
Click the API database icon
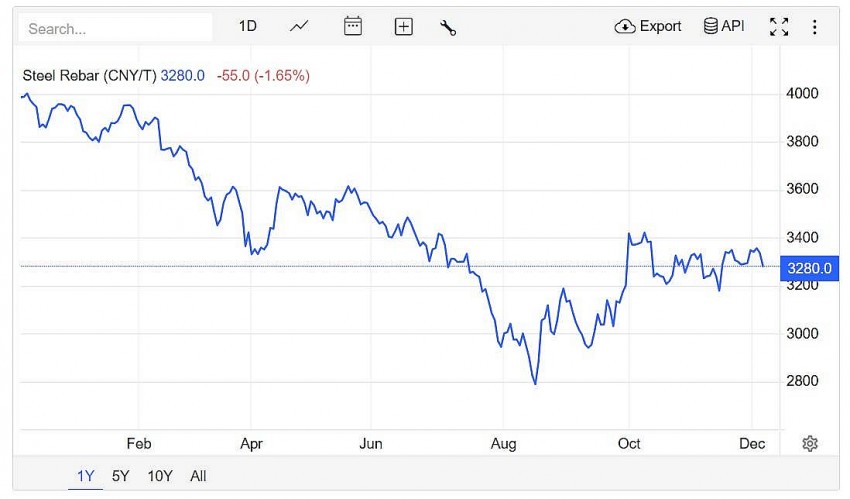click(x=711, y=27)
